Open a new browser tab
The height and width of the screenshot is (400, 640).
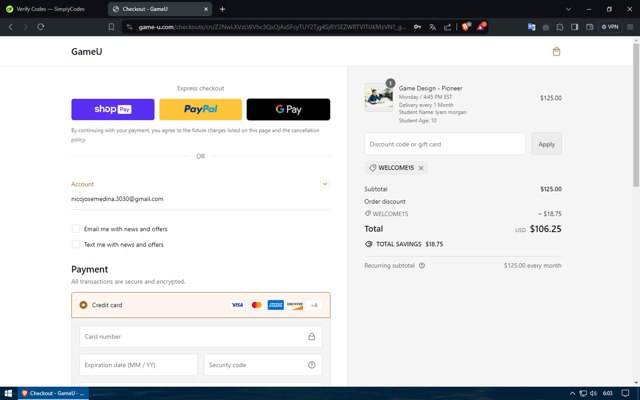tap(222, 9)
